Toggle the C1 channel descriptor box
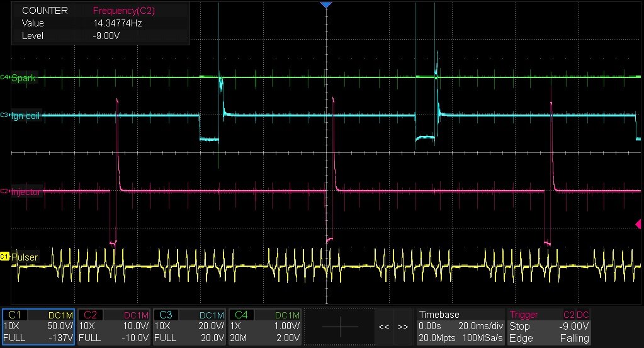The image size is (644, 348). (38, 326)
